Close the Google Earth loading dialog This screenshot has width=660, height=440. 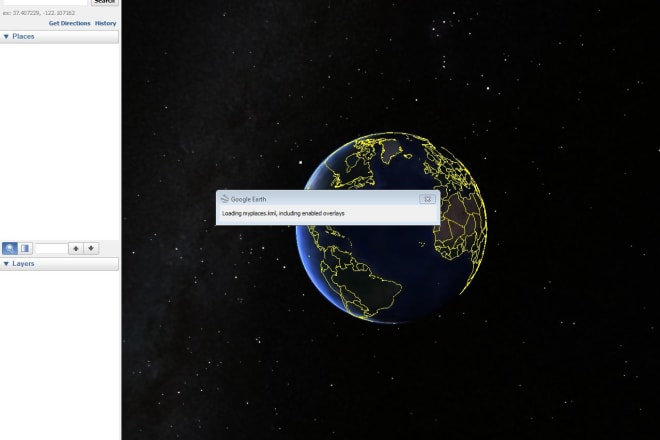click(427, 199)
